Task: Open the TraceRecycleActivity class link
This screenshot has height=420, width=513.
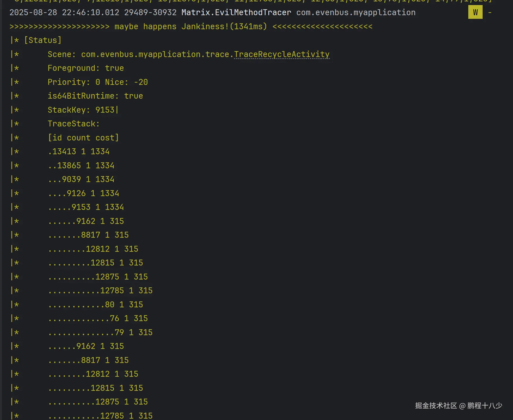Action: click(x=282, y=54)
